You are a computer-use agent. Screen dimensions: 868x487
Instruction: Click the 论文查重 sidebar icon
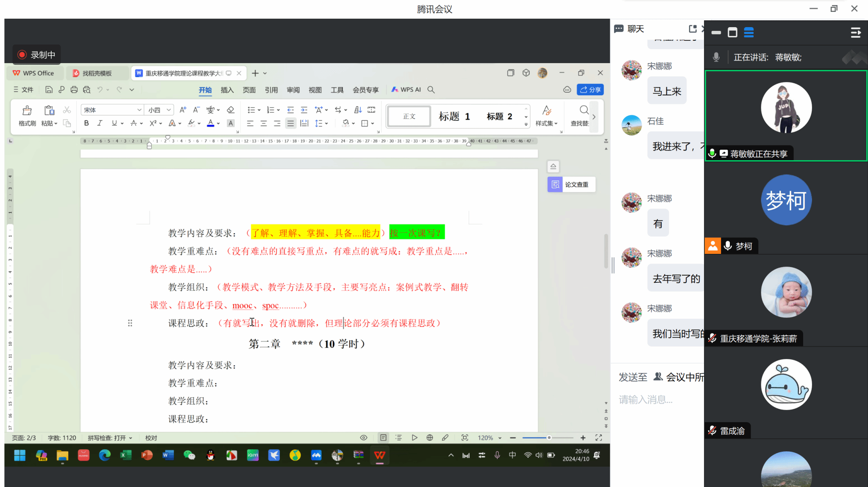555,184
